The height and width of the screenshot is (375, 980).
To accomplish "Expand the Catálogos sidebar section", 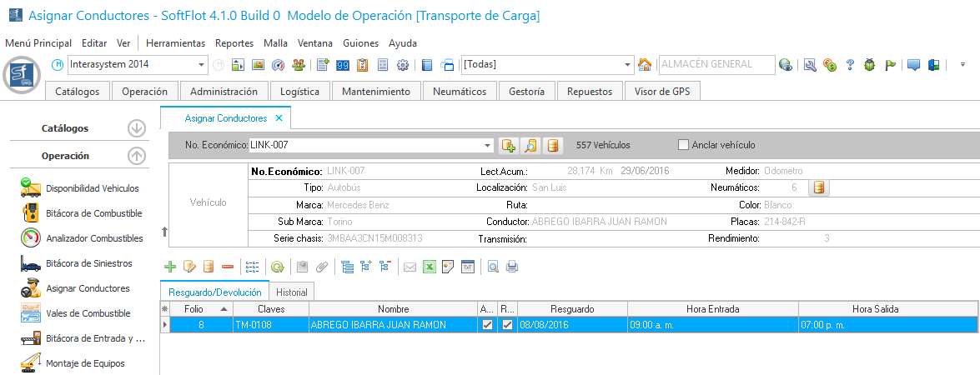I will (136, 128).
